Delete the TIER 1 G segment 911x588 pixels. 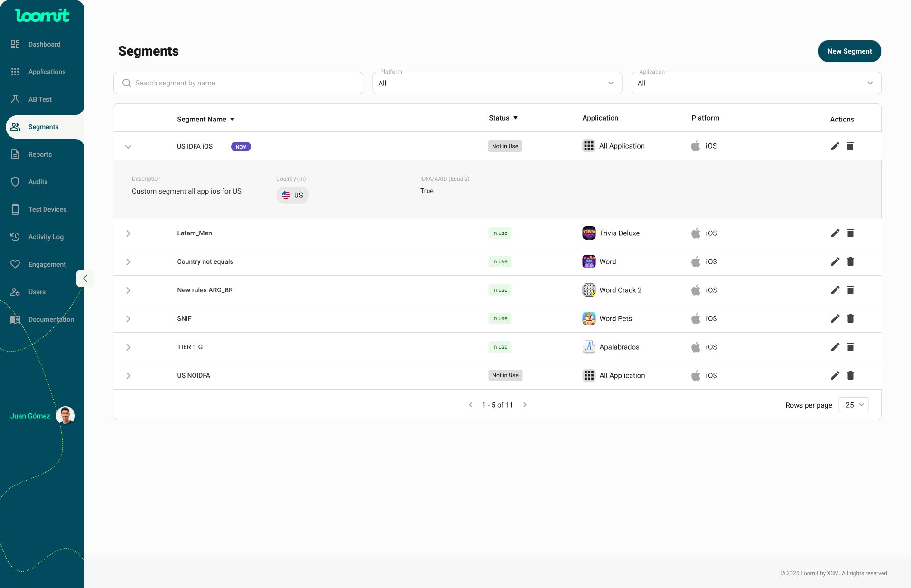coord(850,347)
